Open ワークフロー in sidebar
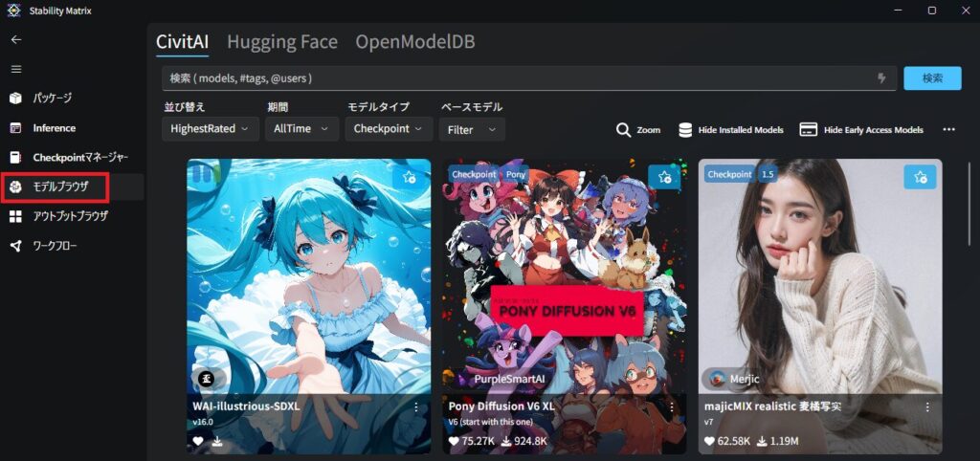This screenshot has height=461, width=980. coord(55,247)
